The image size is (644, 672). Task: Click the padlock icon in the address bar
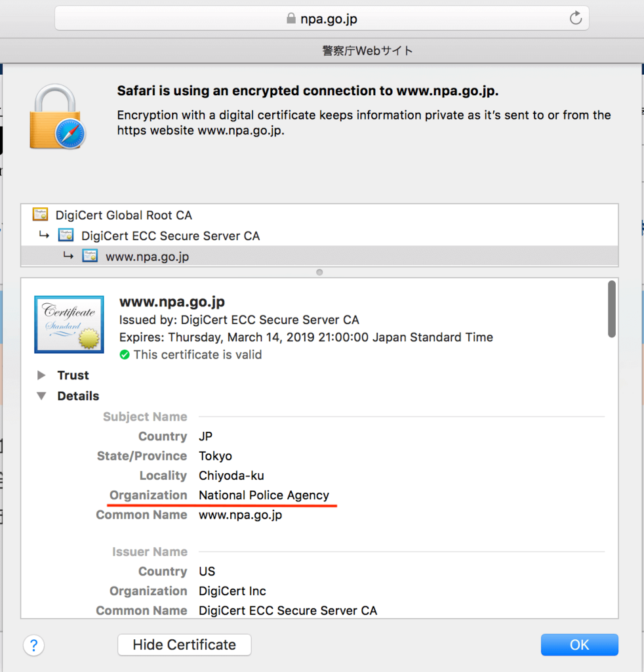pyautogui.click(x=291, y=18)
